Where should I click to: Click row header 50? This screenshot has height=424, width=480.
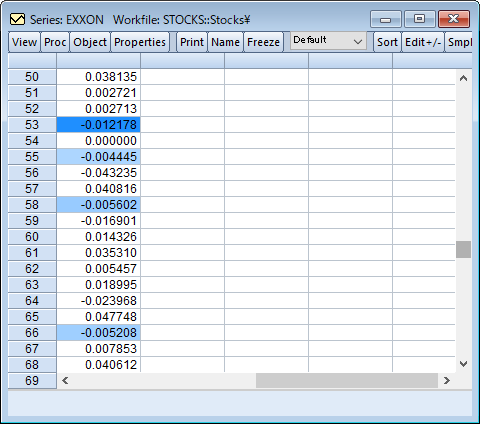pyautogui.click(x=32, y=77)
